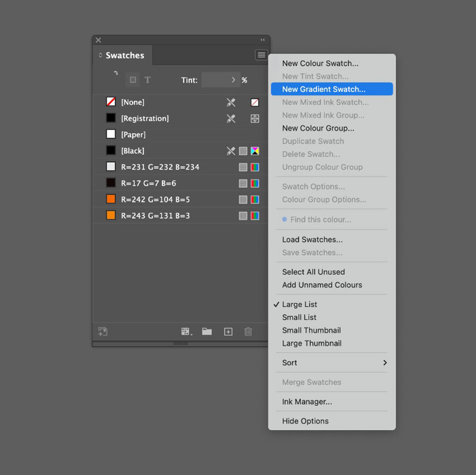Select the formatting affects container icon
This screenshot has width=476, height=475.
point(133,80)
